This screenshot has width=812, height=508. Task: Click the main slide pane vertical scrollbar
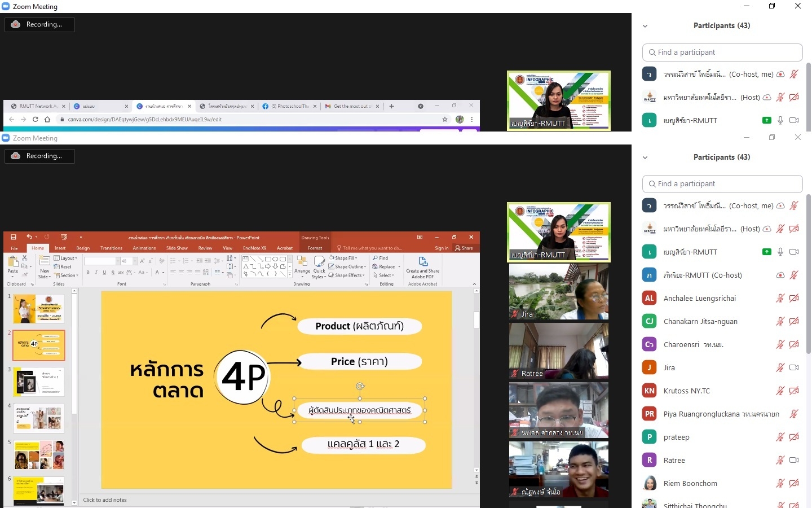pos(476,320)
